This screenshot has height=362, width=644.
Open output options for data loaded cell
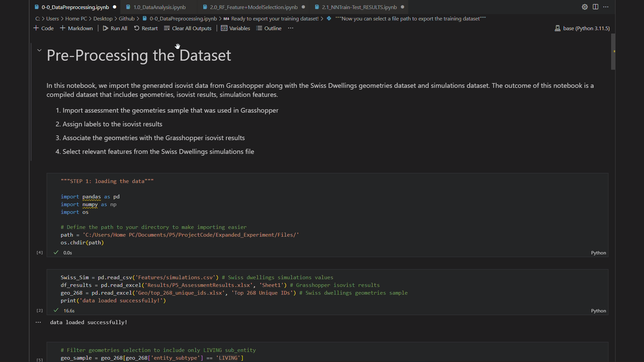click(x=38, y=322)
